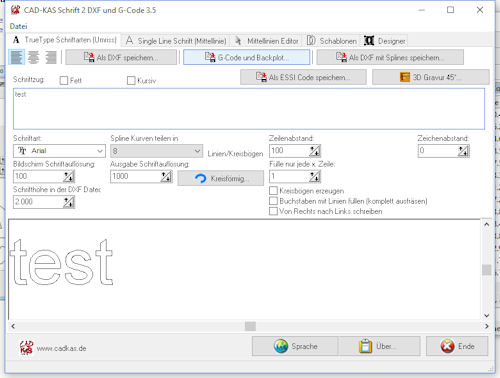This screenshot has height=378, width=500.
Task: Click G-Code und Backplot button
Action: [247, 57]
